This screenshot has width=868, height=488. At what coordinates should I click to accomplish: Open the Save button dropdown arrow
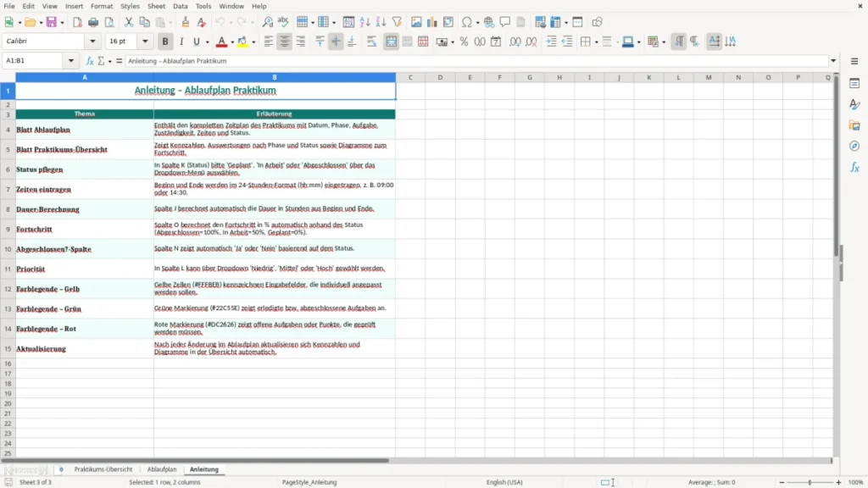click(x=62, y=23)
